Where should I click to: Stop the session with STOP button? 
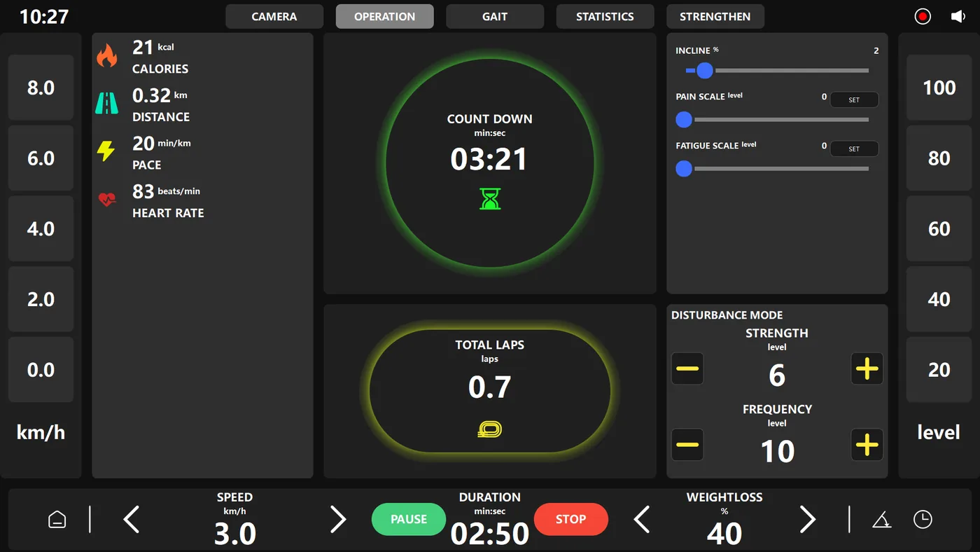(571, 519)
